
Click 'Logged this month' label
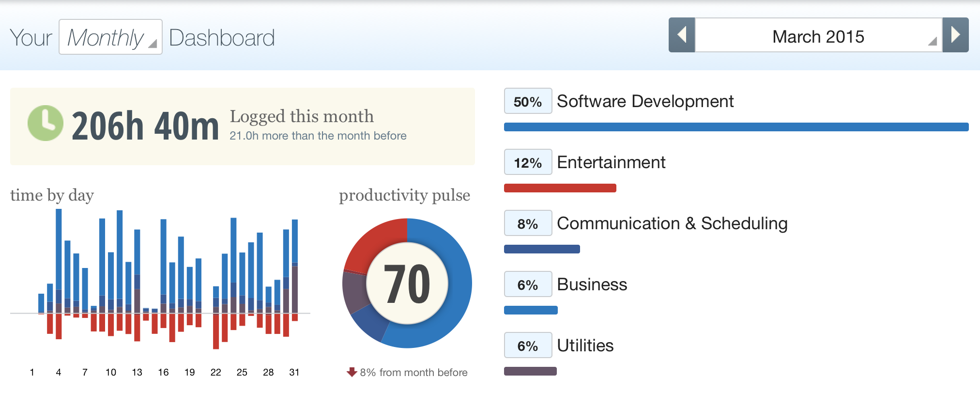point(302,116)
